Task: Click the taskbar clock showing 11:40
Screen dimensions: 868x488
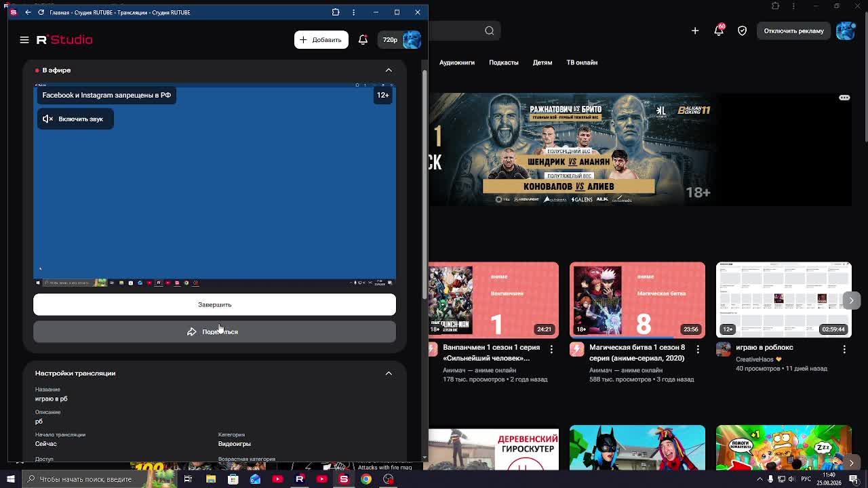Action: (x=829, y=479)
